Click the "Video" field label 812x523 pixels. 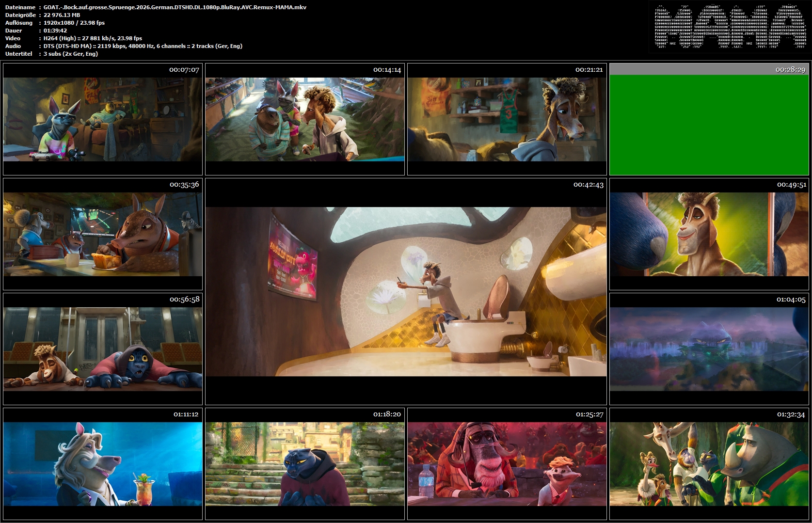pos(13,38)
